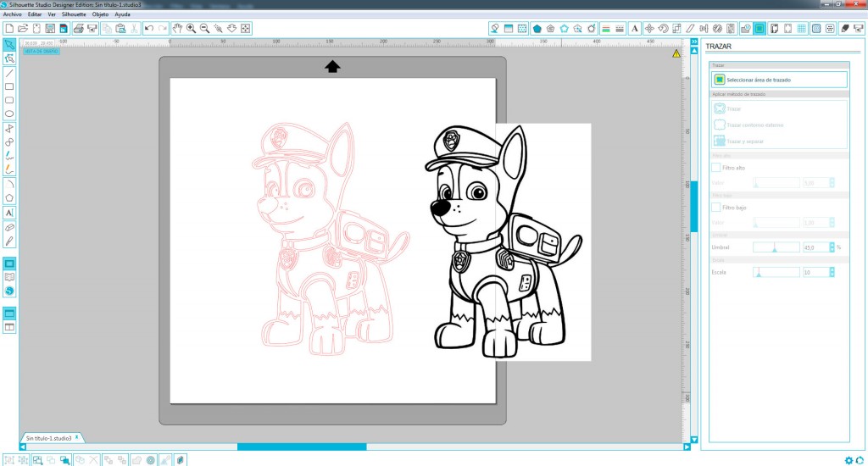
Task: Select the Edit Points tool
Action: coord(9,58)
